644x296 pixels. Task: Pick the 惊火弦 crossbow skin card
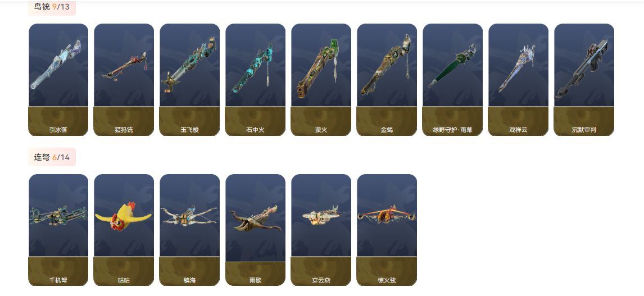387,230
